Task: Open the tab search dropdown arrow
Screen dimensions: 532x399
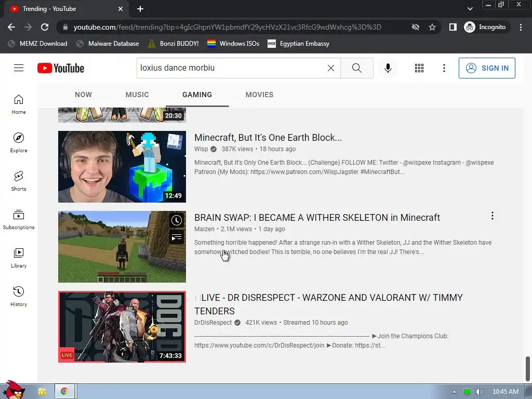Action: coord(470,9)
